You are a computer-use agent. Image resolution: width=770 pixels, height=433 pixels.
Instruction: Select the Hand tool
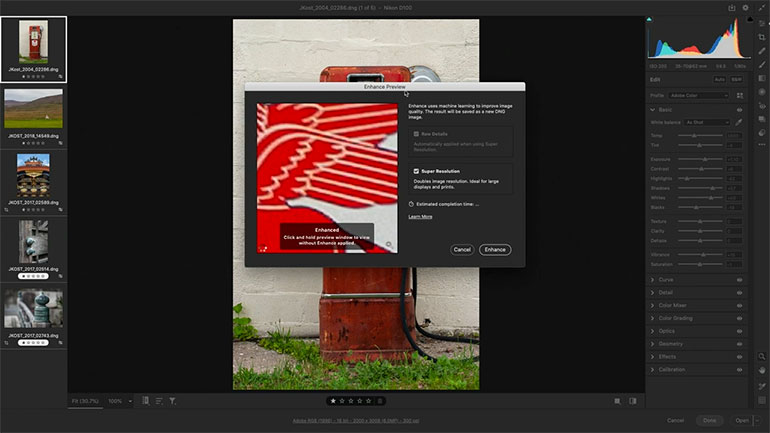click(x=762, y=371)
